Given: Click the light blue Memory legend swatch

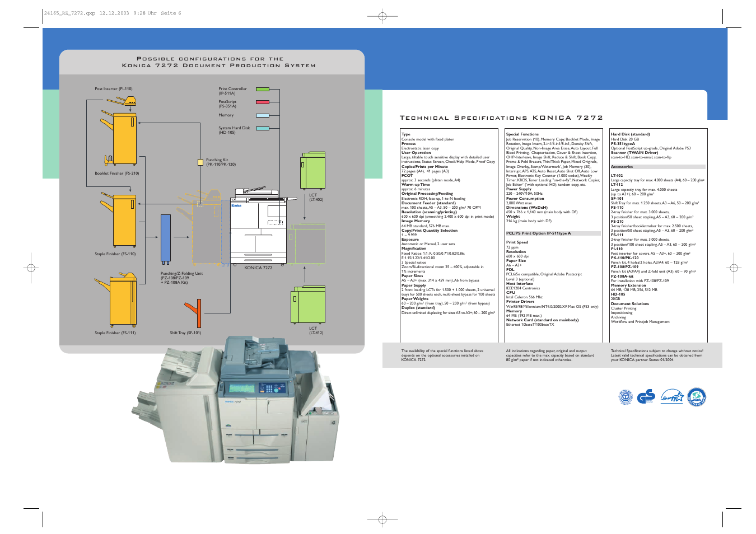Looking at the screenshot, I should click(263, 115).
